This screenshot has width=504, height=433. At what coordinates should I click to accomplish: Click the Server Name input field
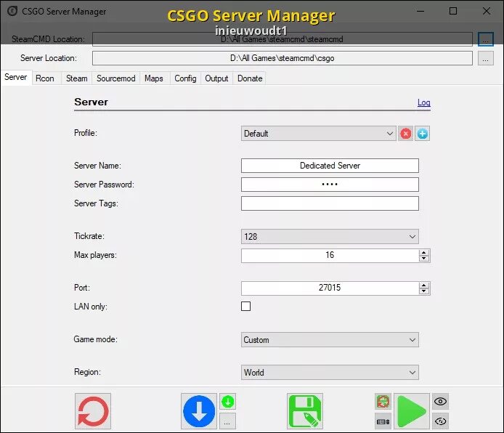[x=330, y=166]
